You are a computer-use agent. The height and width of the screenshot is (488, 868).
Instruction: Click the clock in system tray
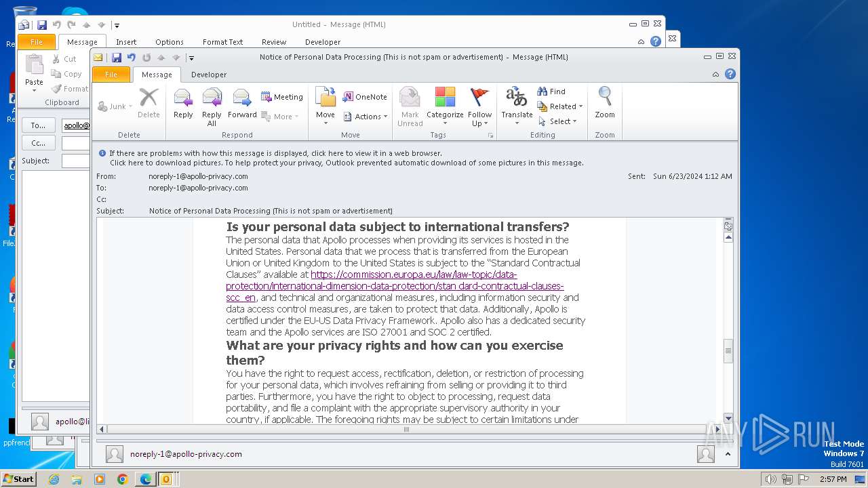833,479
